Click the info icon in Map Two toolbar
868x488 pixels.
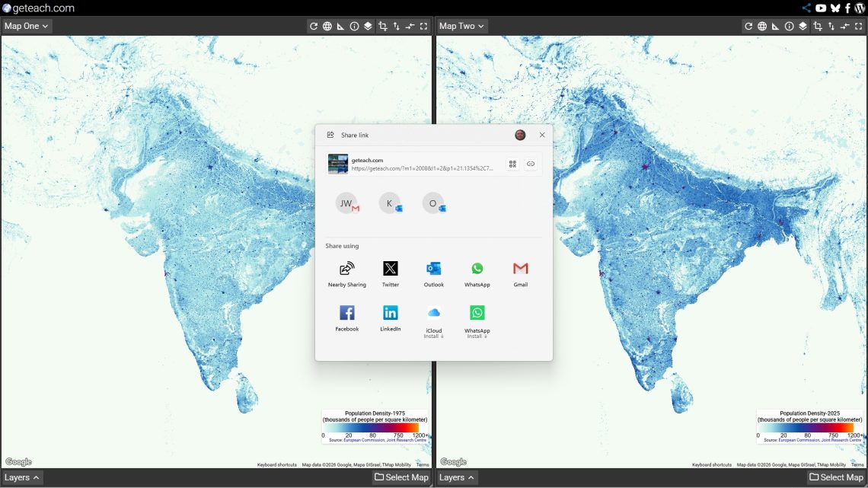pyautogui.click(x=790, y=26)
